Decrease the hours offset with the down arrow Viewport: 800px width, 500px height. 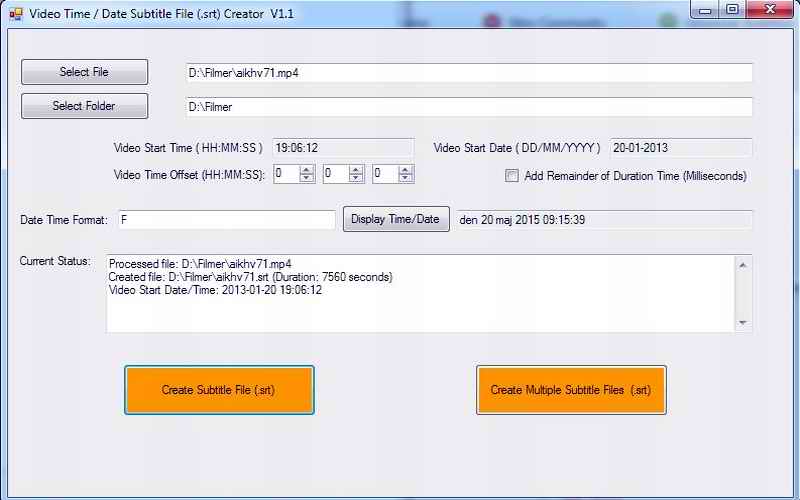point(307,178)
